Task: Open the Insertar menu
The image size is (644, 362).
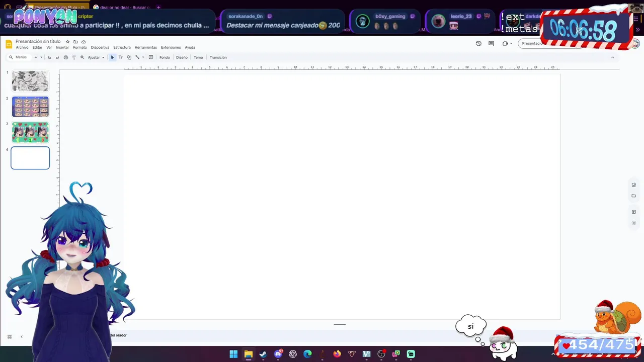Action: click(x=62, y=47)
